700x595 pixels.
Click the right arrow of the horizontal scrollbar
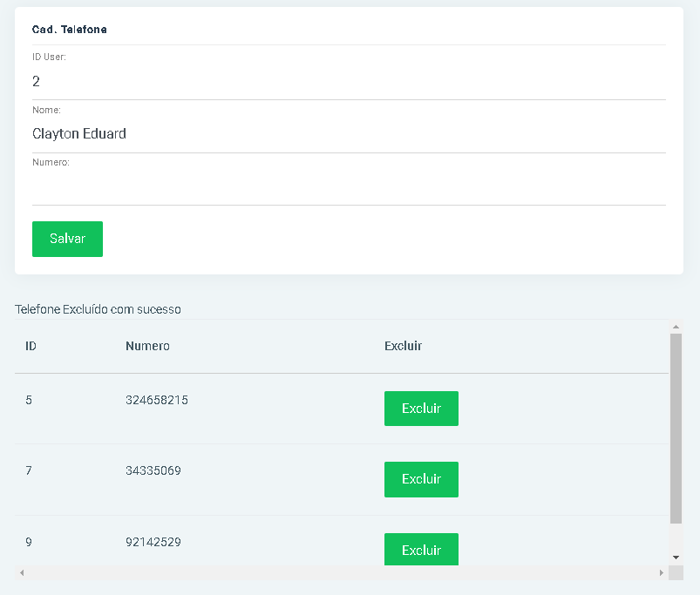[663, 572]
